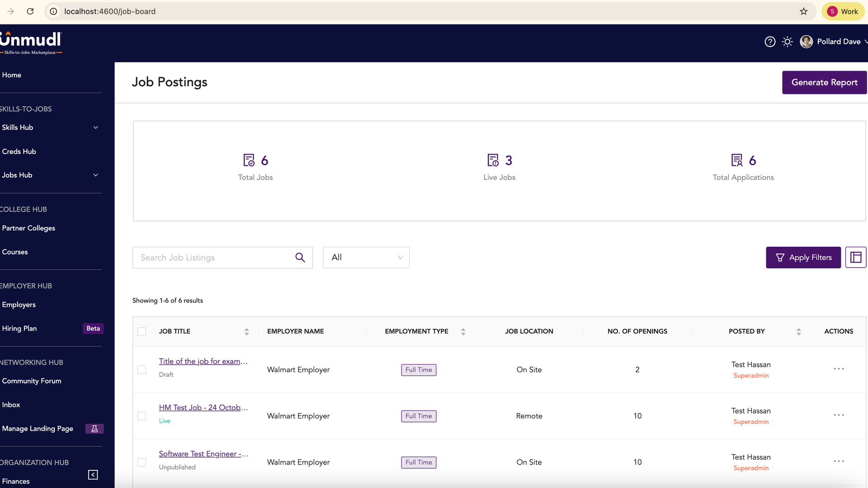Toggle the light/dark theme sun icon
The image size is (868, 488).
coord(788,42)
